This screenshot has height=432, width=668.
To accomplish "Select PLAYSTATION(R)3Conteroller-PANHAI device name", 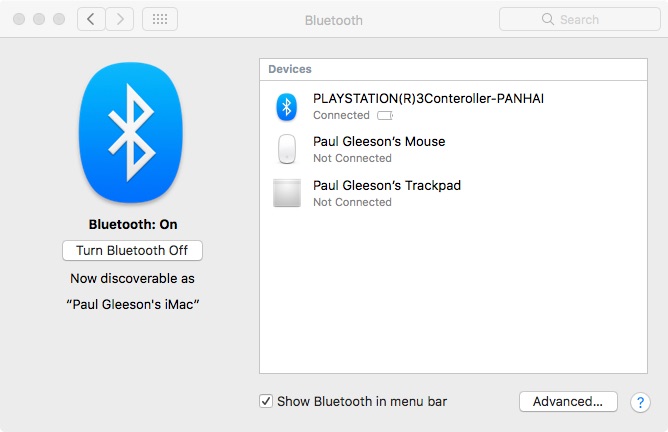I will tap(428, 98).
